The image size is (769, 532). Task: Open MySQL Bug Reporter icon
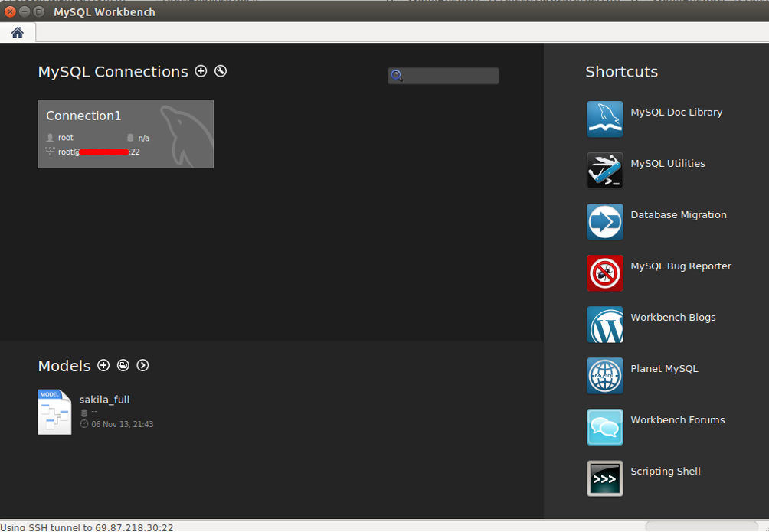tap(604, 273)
